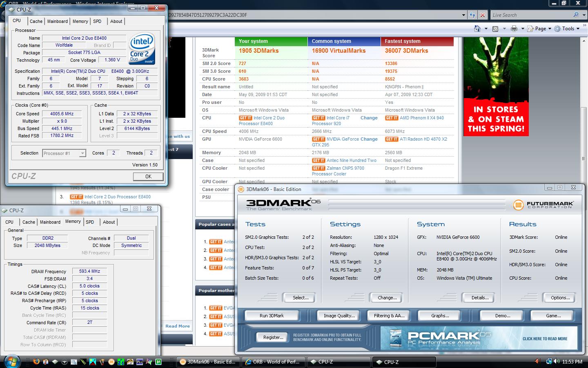Click the 11:53 PM taskbar clock
Viewport: 588px width, 368px height.
tap(572, 362)
